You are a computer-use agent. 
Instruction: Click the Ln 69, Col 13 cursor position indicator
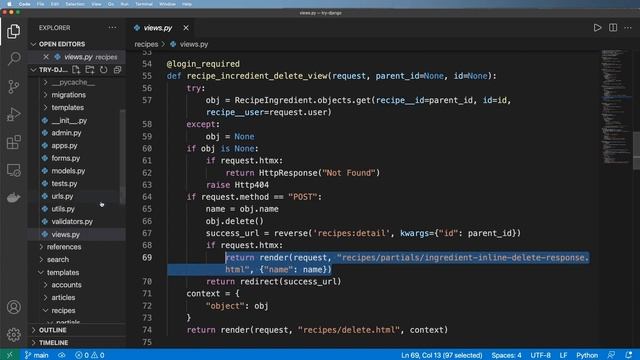tap(441, 355)
